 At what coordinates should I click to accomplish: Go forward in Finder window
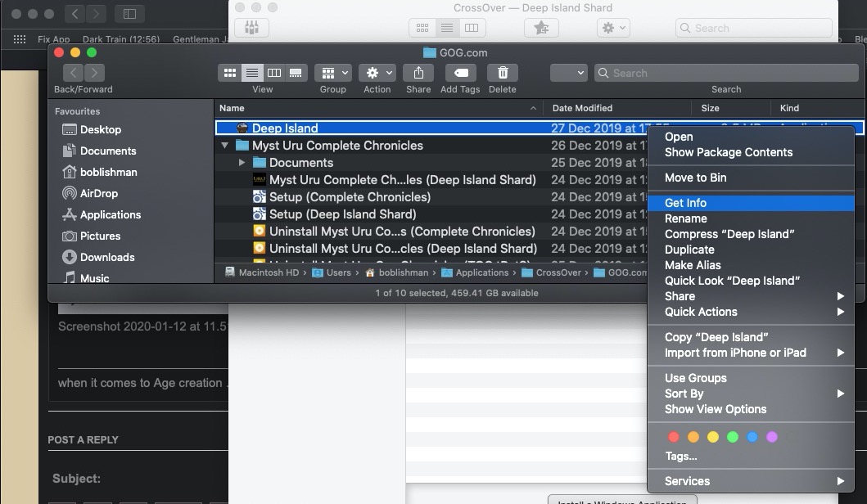coord(94,72)
